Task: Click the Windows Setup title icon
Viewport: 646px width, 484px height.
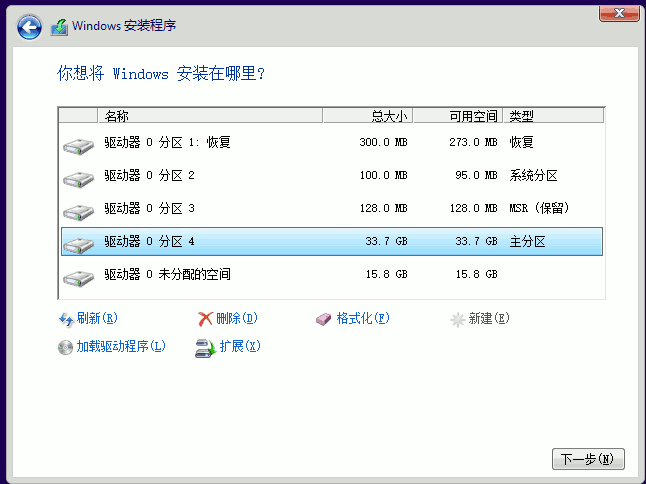Action: pyautogui.click(x=59, y=27)
